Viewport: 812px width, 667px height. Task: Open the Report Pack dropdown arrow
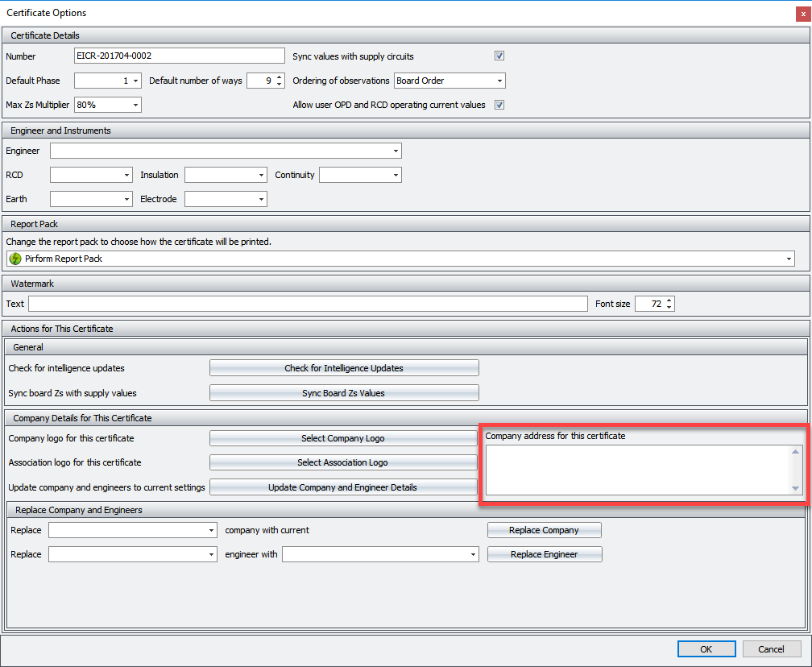click(x=788, y=259)
